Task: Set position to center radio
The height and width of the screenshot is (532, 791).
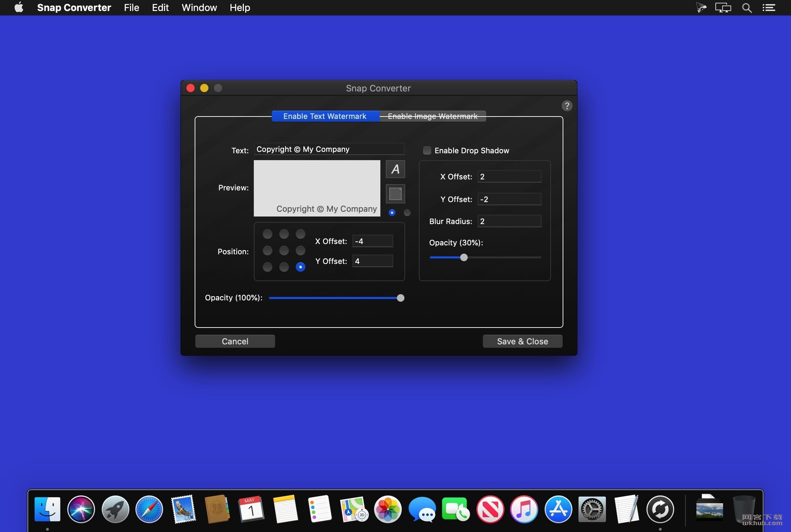Action: (284, 251)
